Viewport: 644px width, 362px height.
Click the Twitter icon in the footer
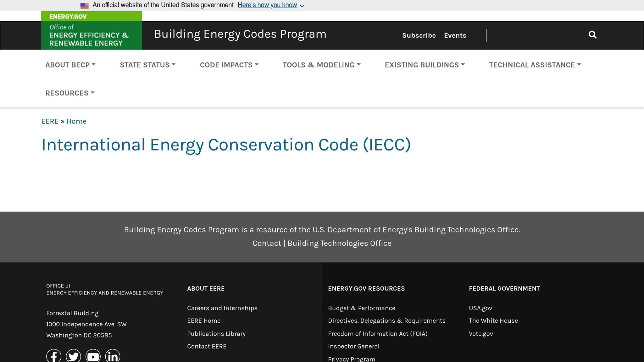[x=73, y=356]
